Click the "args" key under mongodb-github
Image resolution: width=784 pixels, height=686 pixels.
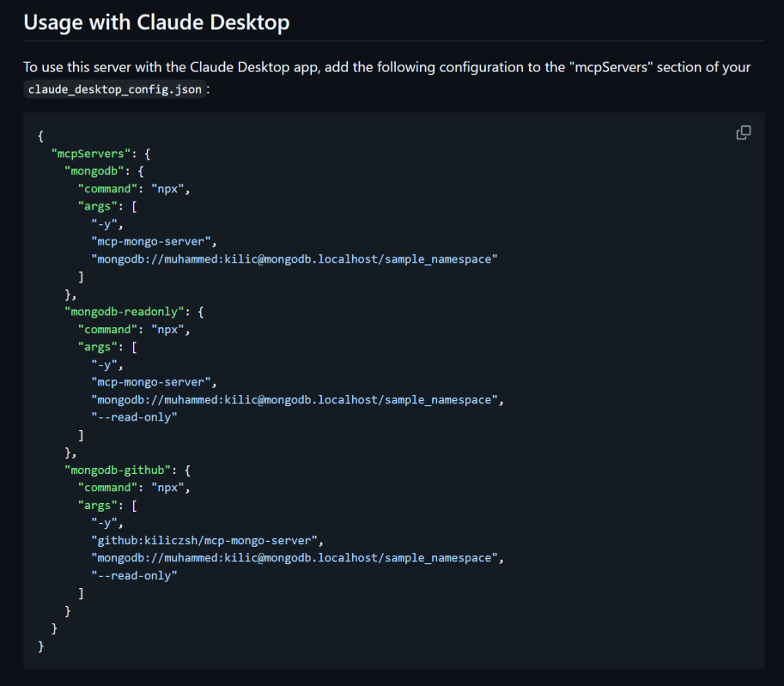(98, 506)
